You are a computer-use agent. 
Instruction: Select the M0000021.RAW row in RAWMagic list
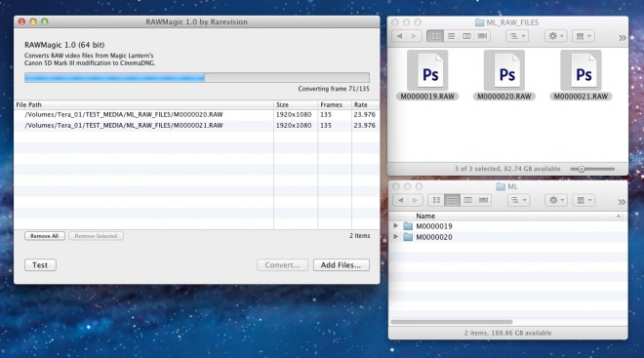pos(197,125)
